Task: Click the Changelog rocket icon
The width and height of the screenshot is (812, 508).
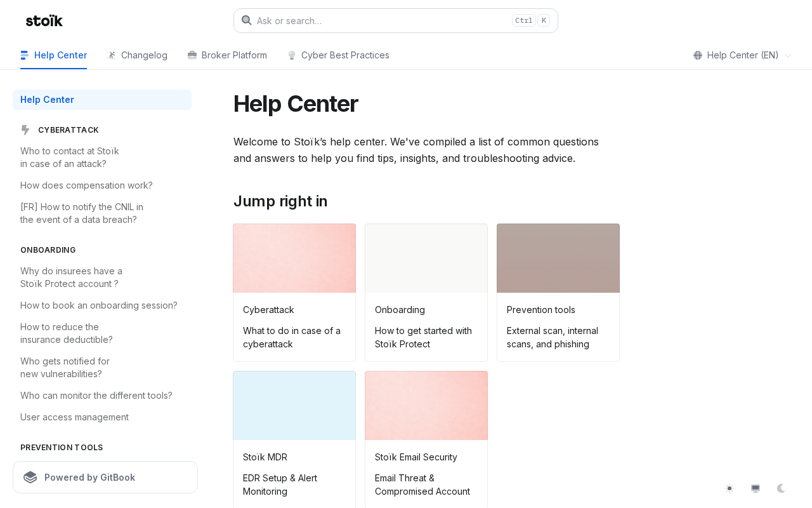Action: [x=112, y=55]
